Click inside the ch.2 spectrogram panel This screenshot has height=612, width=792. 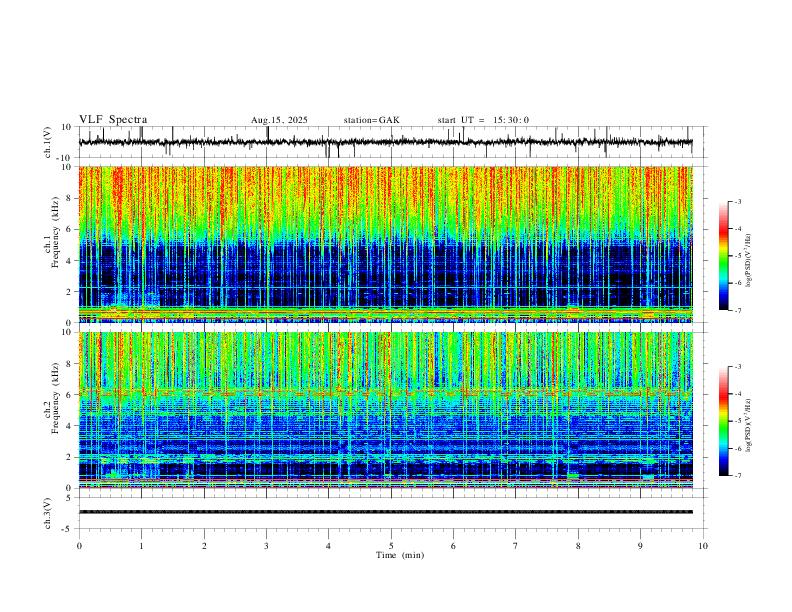tap(385, 410)
